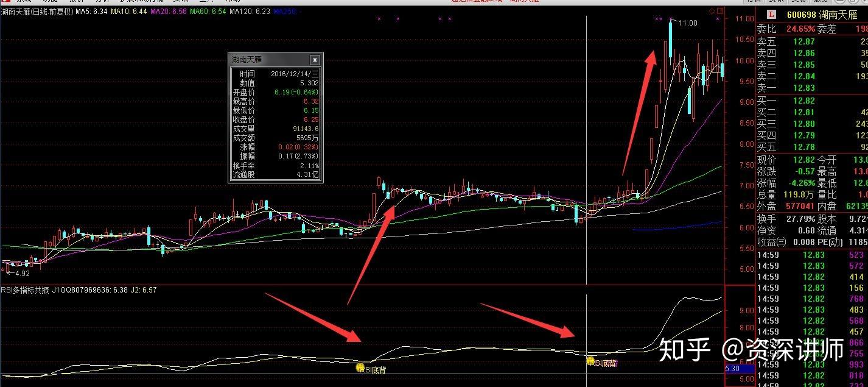Screen dimensions: 868x387
Task: Click the 卖二 12.84 order book row
Action: click(x=812, y=76)
